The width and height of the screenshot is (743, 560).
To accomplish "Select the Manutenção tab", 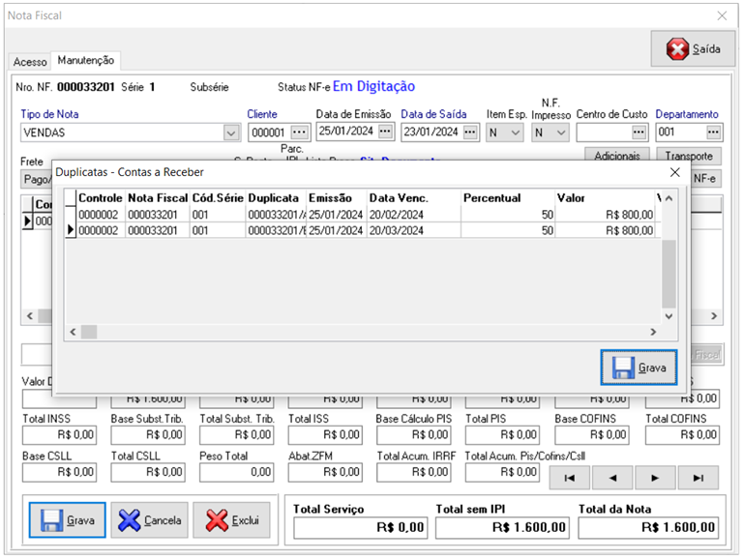I will 85,61.
